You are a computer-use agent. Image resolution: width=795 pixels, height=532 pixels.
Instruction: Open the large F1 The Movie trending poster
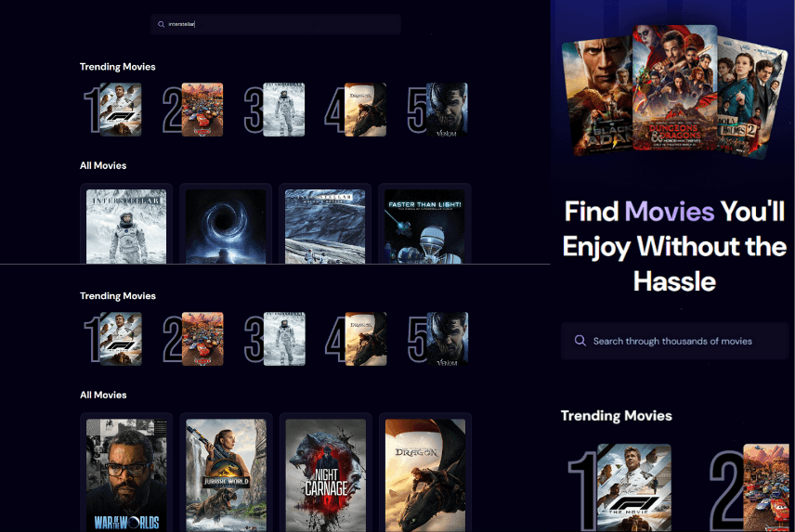pyautogui.click(x=633, y=487)
